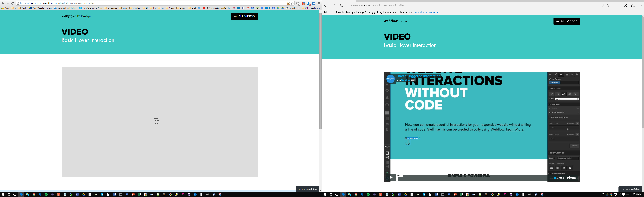The height and width of the screenshot is (197, 644).
Task: Open the Facebook bookmark icon
Action: (243, 8)
